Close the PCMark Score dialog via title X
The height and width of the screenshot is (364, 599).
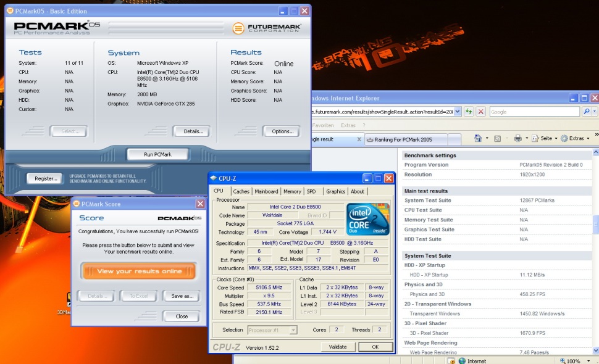(x=200, y=204)
